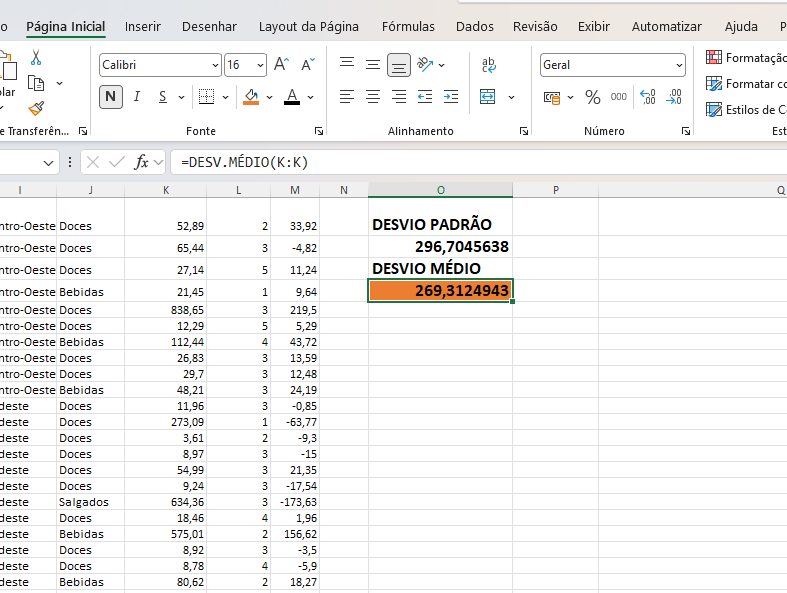Click the text orientation icon
The image size is (787, 593).
(425, 64)
